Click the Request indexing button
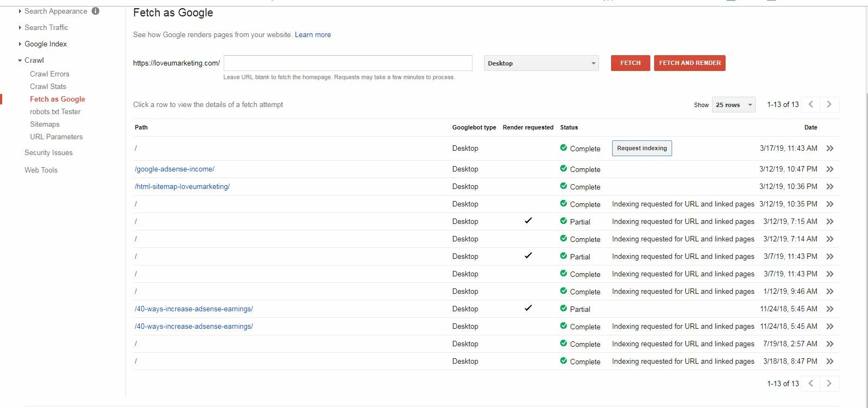Image resolution: width=868 pixels, height=408 pixels. pyautogui.click(x=642, y=149)
